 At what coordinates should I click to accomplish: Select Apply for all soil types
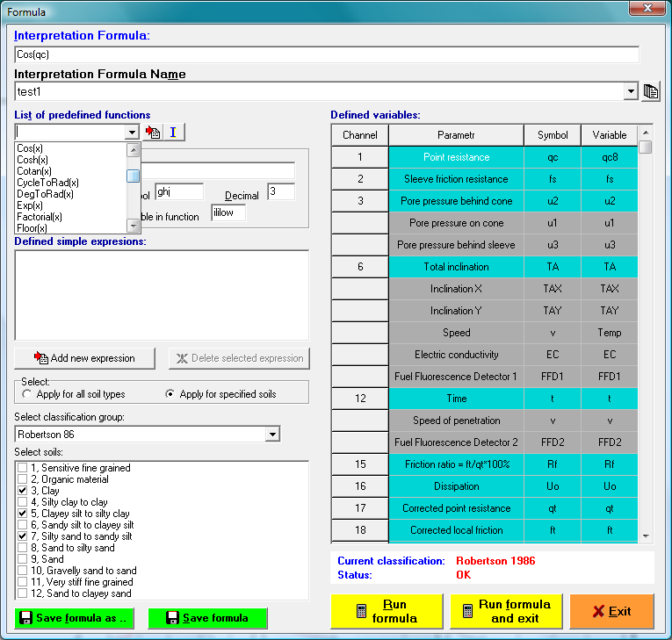[x=27, y=394]
